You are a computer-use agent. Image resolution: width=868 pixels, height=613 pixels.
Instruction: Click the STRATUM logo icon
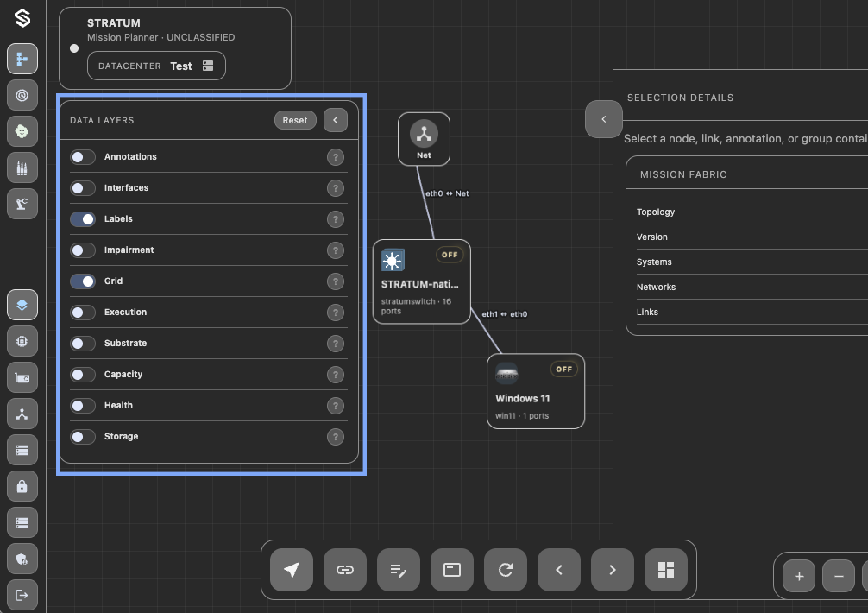(22, 18)
